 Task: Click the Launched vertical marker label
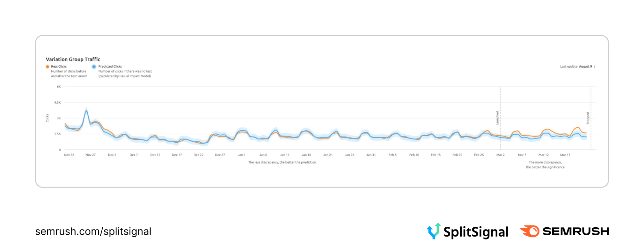(497, 118)
